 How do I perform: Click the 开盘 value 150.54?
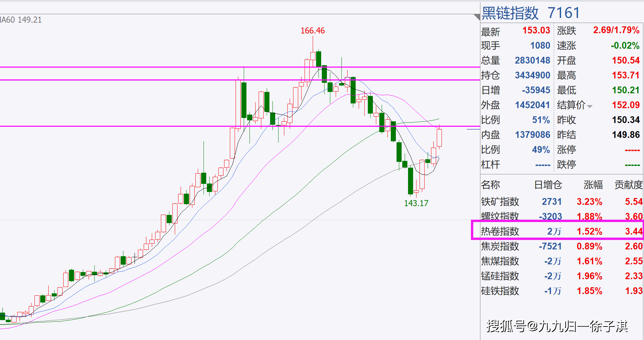coord(626,60)
